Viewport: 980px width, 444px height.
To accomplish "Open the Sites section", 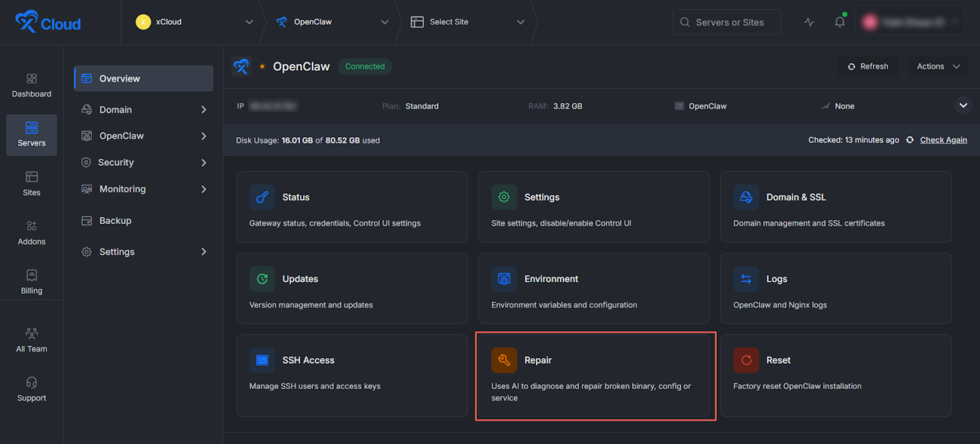I will coord(32,184).
